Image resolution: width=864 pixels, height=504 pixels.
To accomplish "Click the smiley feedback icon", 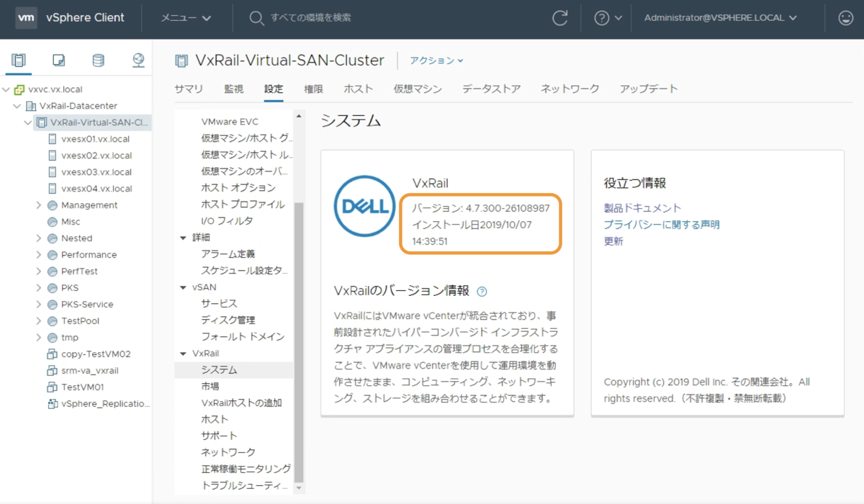I will click(x=846, y=18).
